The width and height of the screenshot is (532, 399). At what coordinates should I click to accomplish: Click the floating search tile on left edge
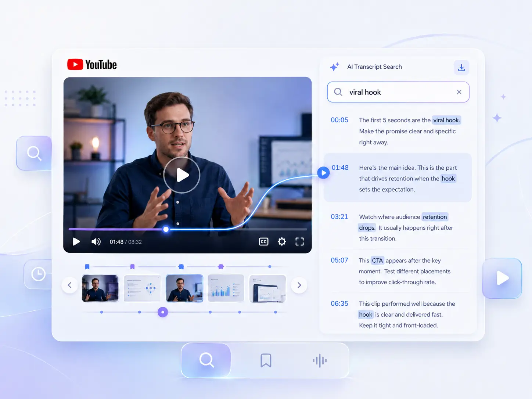coord(34,153)
